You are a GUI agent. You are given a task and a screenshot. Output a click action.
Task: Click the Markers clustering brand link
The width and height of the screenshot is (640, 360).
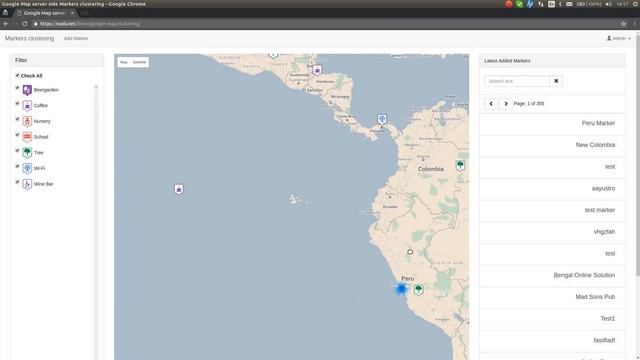29,38
